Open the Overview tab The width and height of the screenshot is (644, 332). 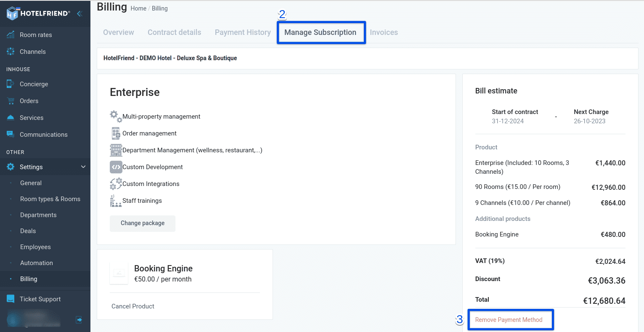coord(119,32)
